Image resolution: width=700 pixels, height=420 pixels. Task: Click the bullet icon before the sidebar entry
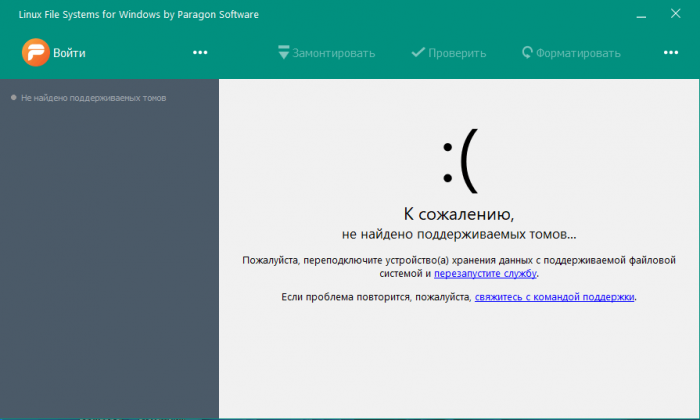pos(13,98)
